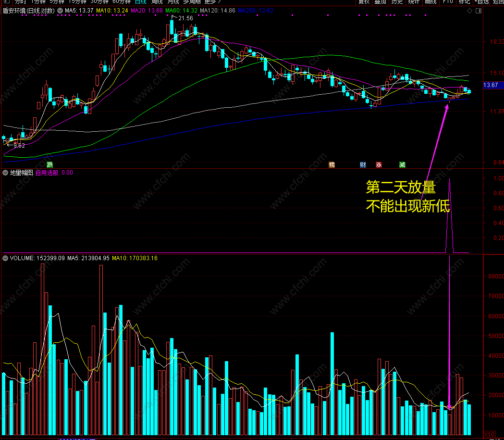Switch to the 60分钟 period tab

[x=121, y=2]
